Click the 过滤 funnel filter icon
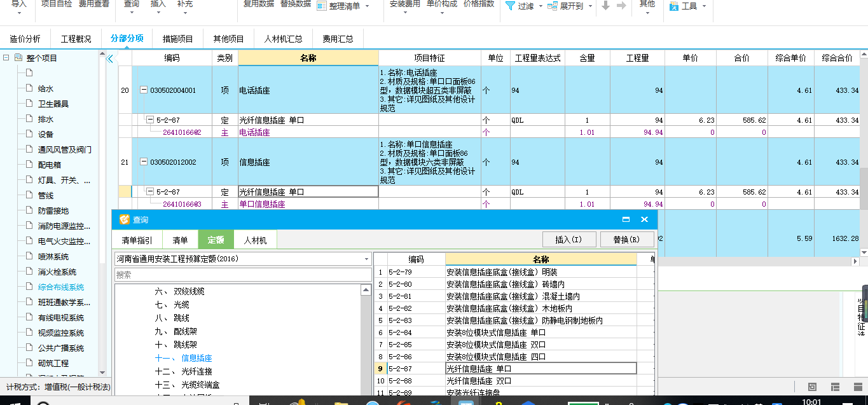Screen dimensions: 868x405 [x=510, y=6]
